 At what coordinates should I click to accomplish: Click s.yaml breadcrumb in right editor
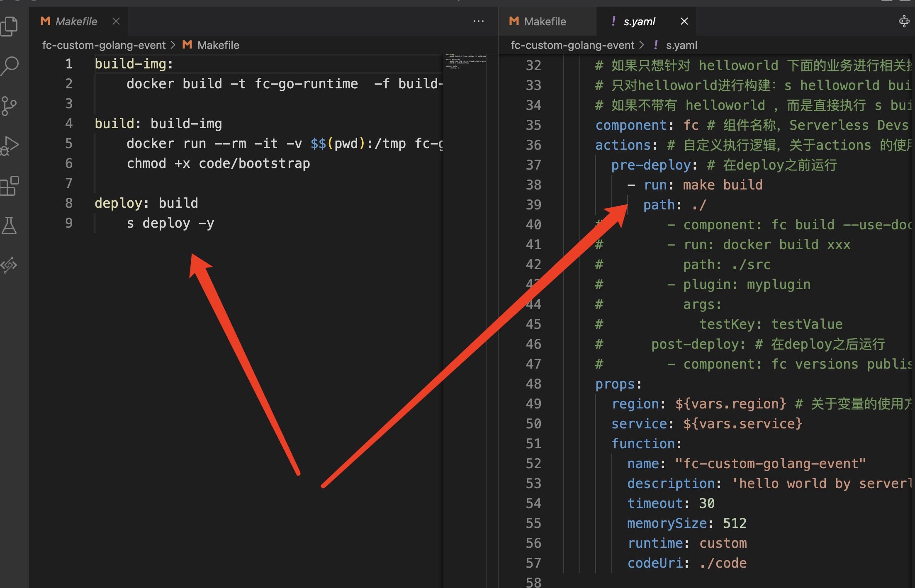[675, 45]
